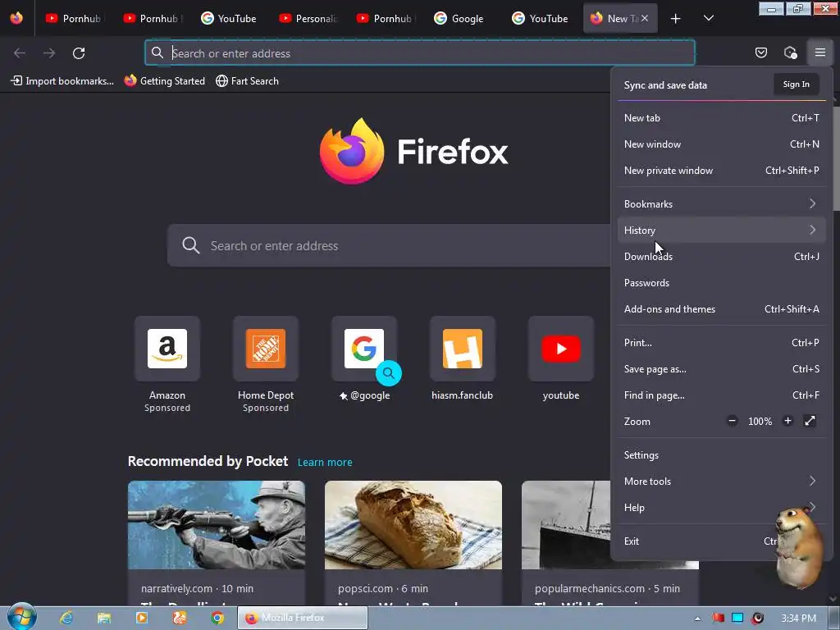
Task: Expand the More tools submenu
Action: [x=721, y=482]
